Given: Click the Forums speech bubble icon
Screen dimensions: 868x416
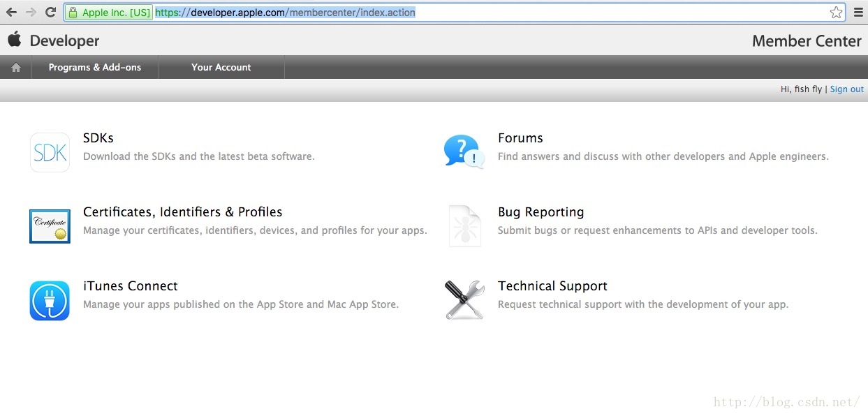Looking at the screenshot, I should [x=464, y=151].
